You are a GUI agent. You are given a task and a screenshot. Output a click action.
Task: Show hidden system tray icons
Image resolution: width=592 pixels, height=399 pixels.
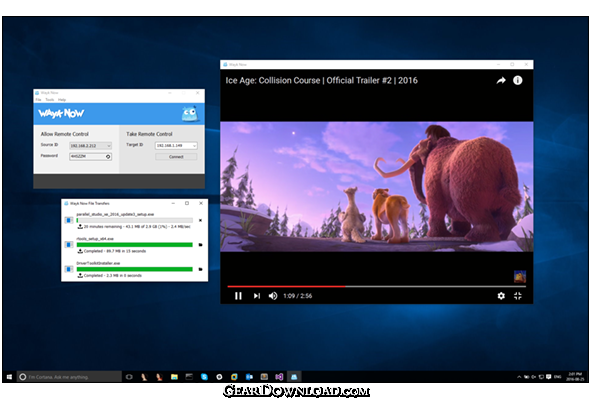coord(519,377)
